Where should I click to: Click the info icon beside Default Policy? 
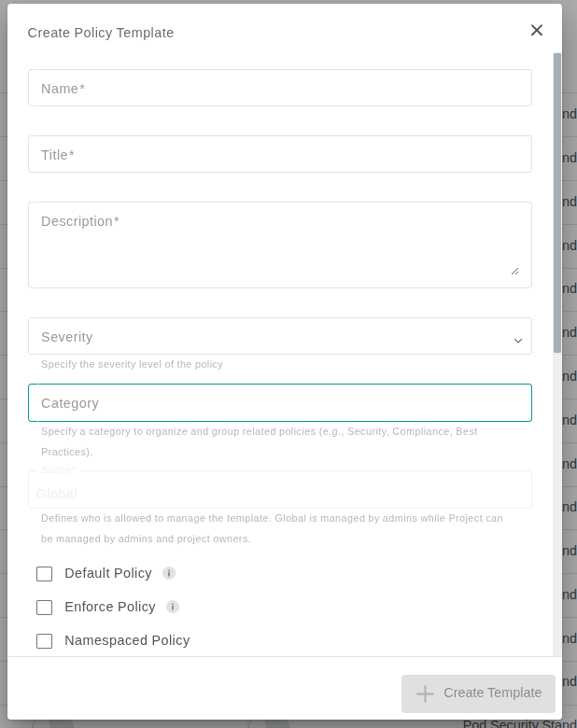coord(169,573)
